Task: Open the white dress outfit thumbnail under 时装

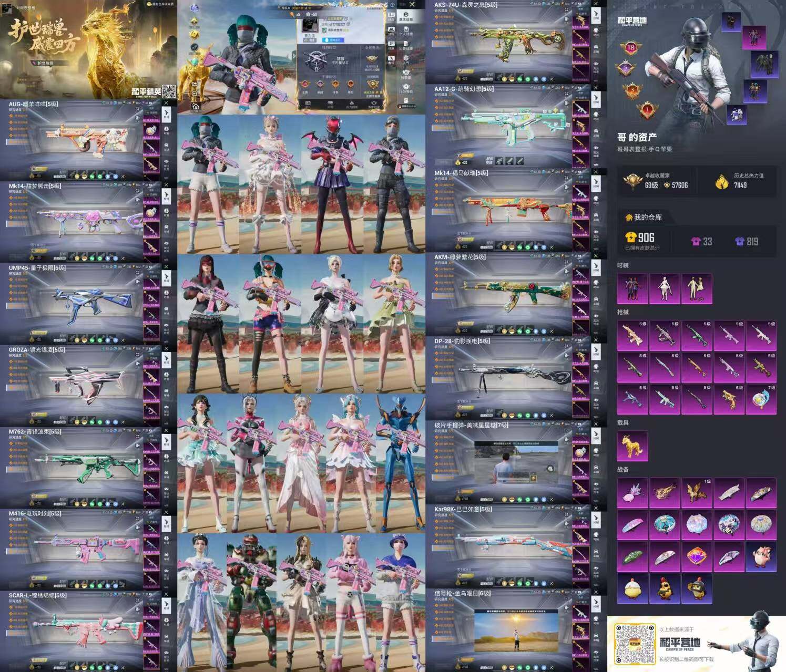Action: (665, 288)
